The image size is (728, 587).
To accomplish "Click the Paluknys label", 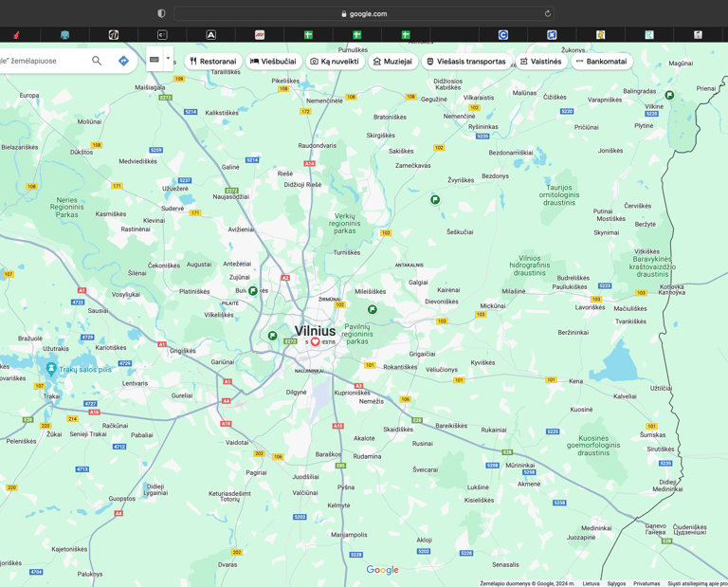I will click(90, 574).
